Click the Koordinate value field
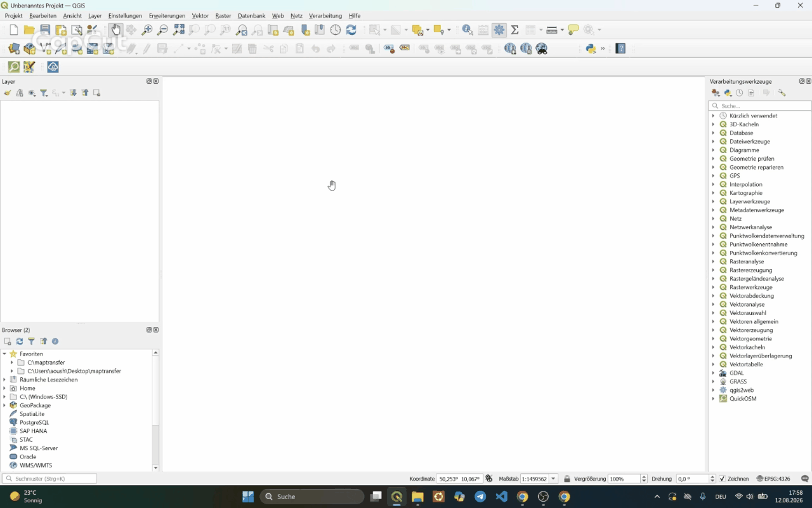Image resolution: width=812 pixels, height=508 pixels. tap(459, 479)
